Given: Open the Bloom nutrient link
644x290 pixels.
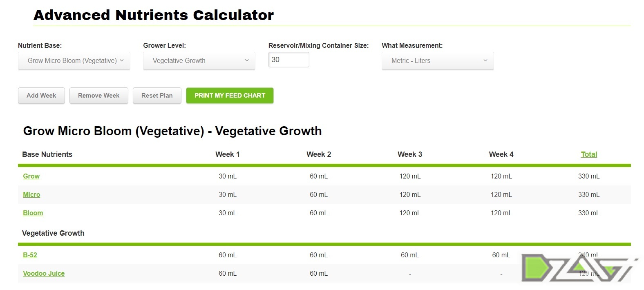Looking at the screenshot, I should click(33, 213).
